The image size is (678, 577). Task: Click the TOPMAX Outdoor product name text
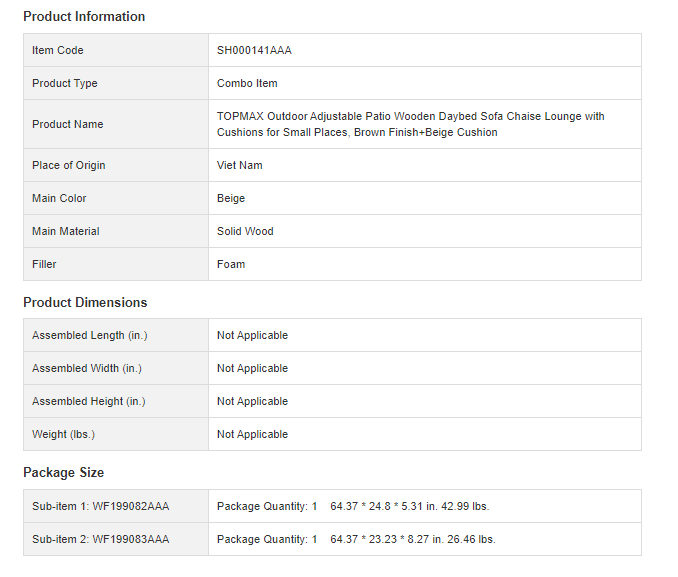[410, 124]
